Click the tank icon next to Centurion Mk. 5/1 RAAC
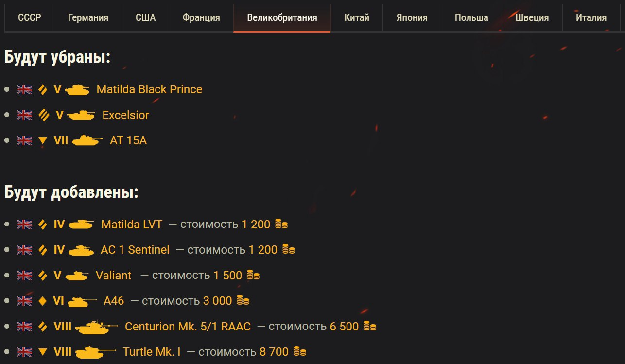 96,327
